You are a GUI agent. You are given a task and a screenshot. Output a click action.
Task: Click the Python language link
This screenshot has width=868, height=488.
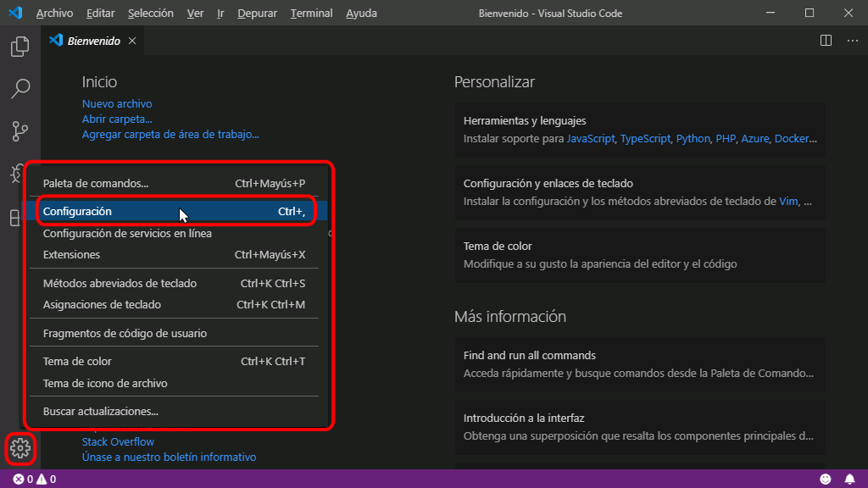pyautogui.click(x=693, y=138)
